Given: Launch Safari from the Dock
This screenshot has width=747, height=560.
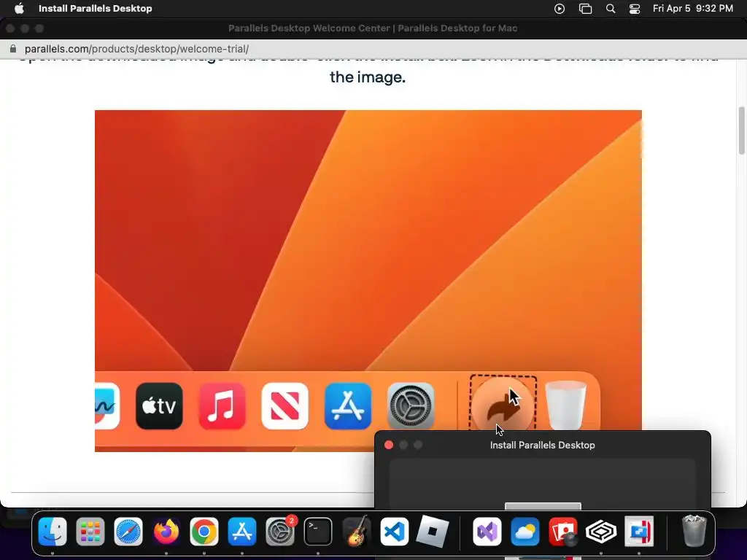Looking at the screenshot, I should tap(128, 532).
